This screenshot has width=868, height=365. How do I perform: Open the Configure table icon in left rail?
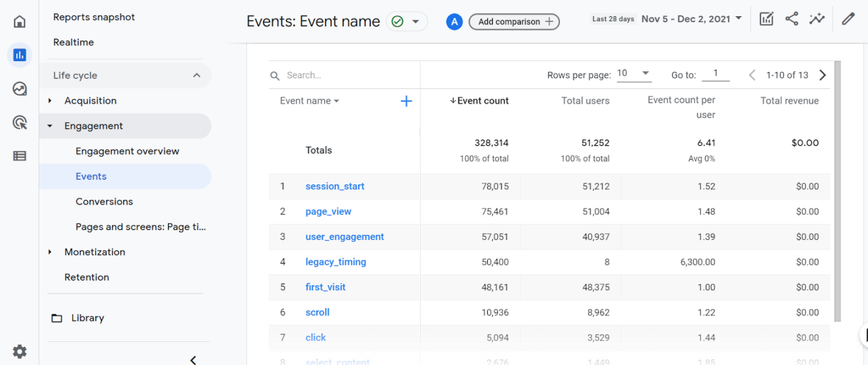click(20, 156)
